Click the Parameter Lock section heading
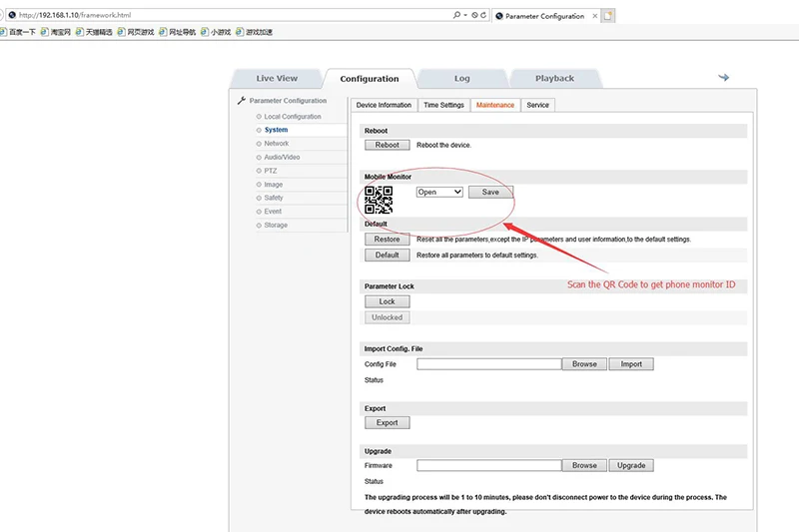Image resolution: width=799 pixels, height=532 pixels. click(390, 286)
